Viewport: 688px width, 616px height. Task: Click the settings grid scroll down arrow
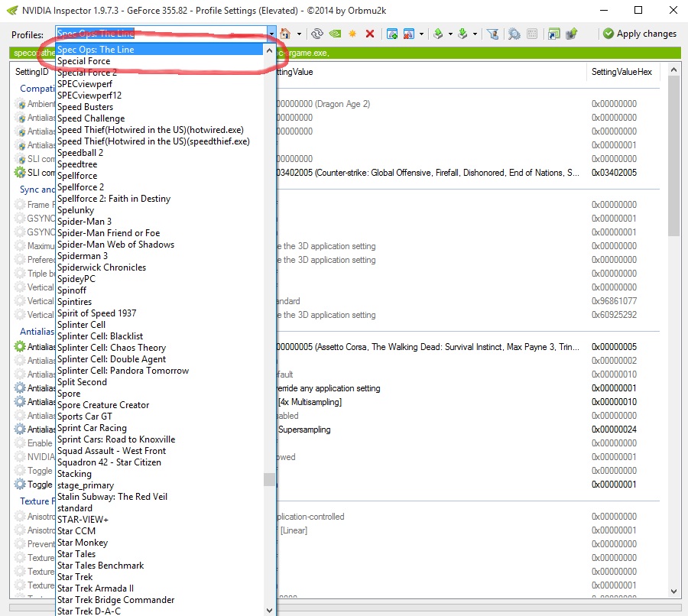[x=673, y=592]
